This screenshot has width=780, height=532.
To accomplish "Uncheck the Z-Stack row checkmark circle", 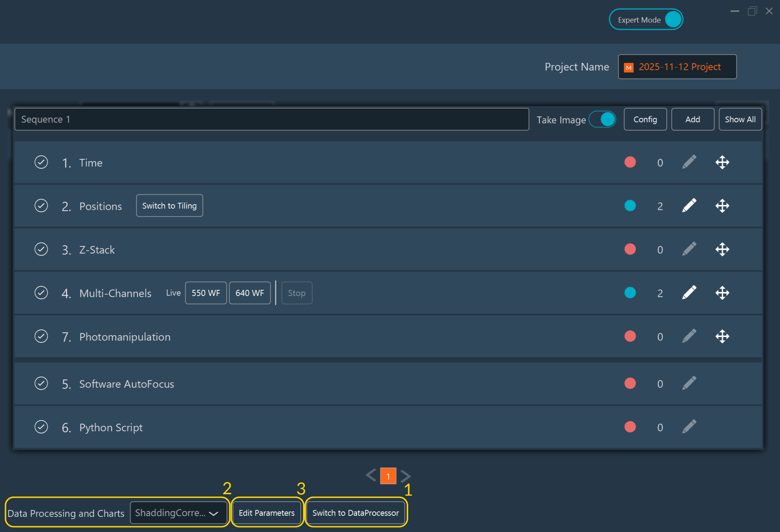I will point(41,249).
